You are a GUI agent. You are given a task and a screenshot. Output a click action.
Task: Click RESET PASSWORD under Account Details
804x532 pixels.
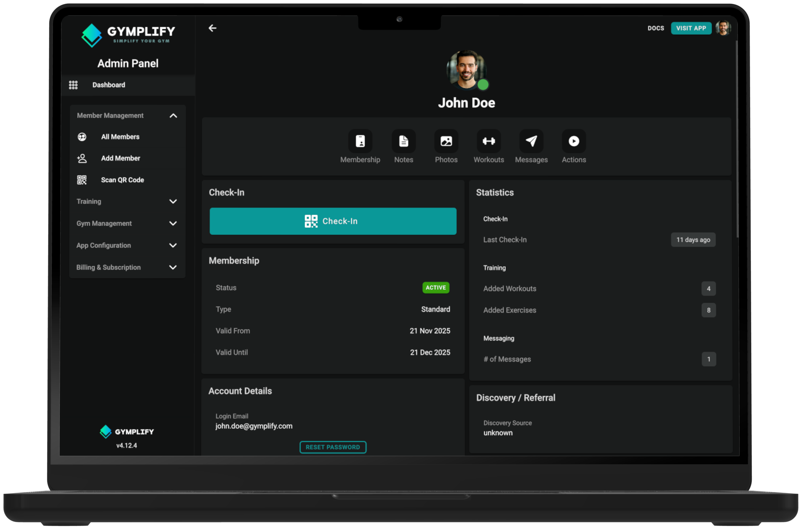pos(332,447)
